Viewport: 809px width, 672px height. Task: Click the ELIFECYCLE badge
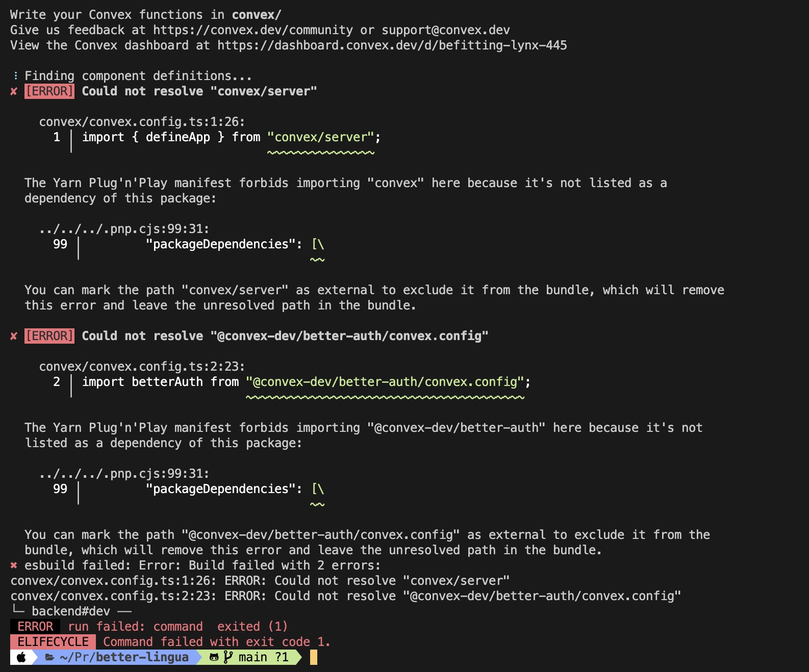click(53, 642)
